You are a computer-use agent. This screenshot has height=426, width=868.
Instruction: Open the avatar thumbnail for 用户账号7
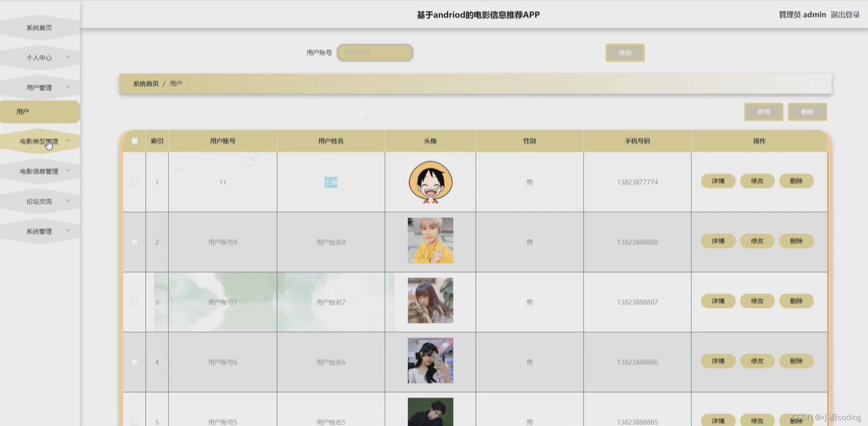point(430,301)
